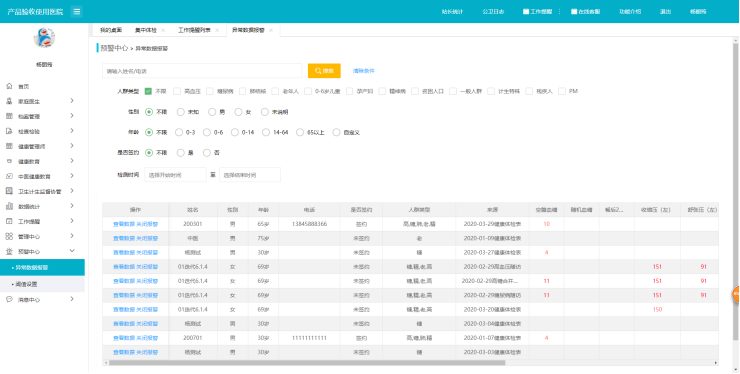Select the 家庭医生 doctor icon in the sidebar

tap(9, 101)
